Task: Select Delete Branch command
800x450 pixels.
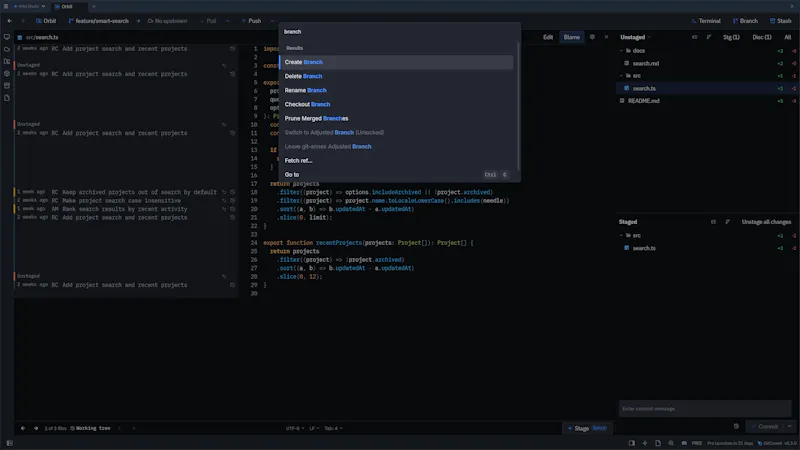Action: 396,76
